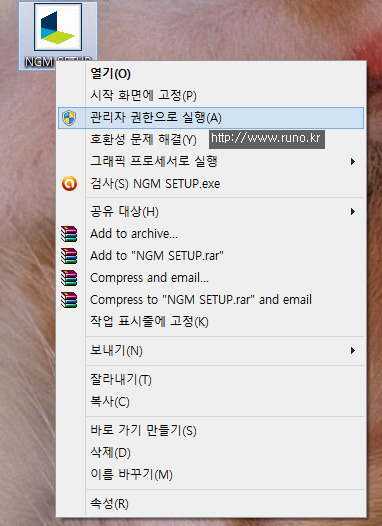Viewport: 382px width, 526px height.
Task: Open 공유 대상(H) menu entry
Action: pos(211,212)
